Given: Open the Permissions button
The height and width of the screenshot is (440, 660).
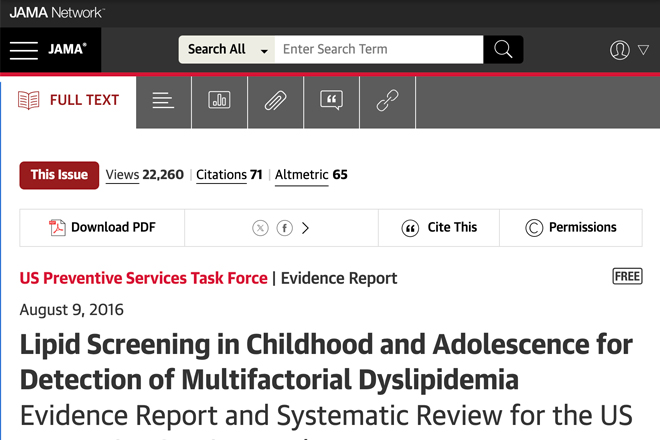Looking at the screenshot, I should click(x=571, y=228).
